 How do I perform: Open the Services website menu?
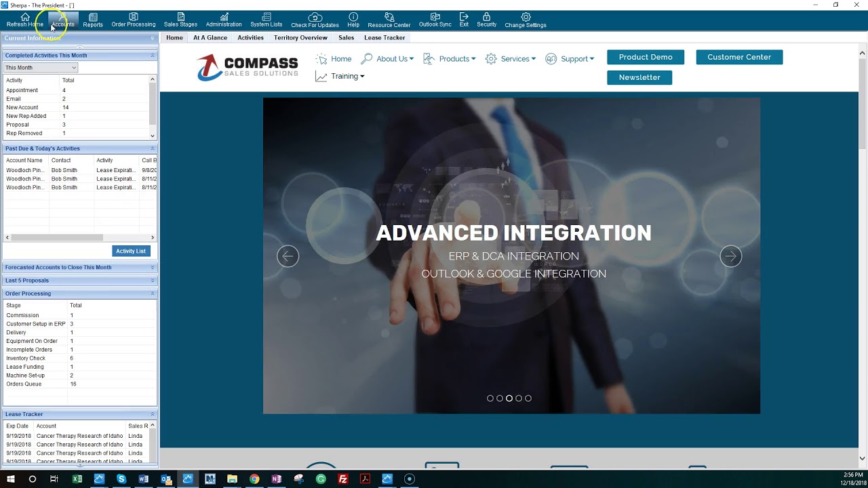[x=511, y=59]
